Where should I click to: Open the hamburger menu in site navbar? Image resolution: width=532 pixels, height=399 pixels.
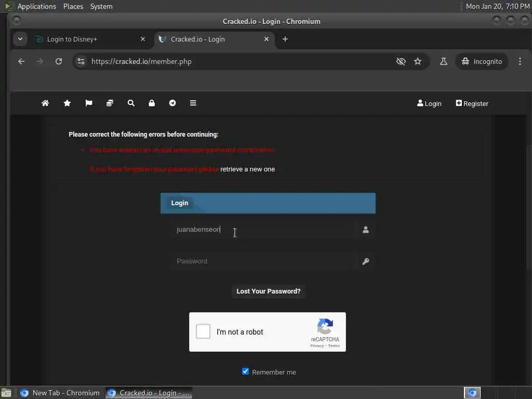[193, 103]
